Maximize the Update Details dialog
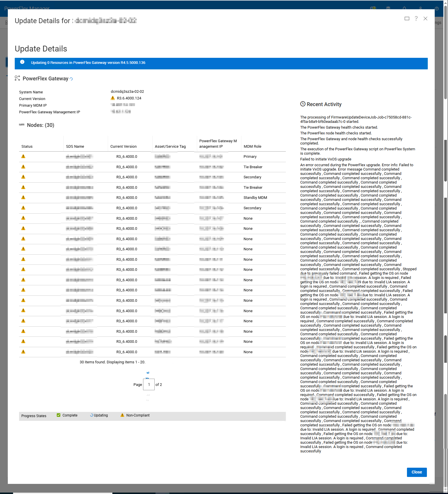This screenshot has width=448, height=494. pyautogui.click(x=407, y=18)
